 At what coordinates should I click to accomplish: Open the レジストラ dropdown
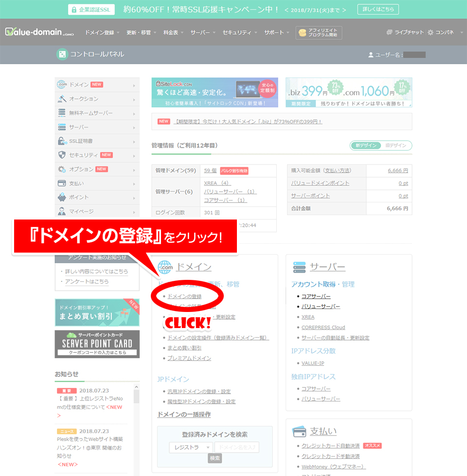[x=191, y=447]
